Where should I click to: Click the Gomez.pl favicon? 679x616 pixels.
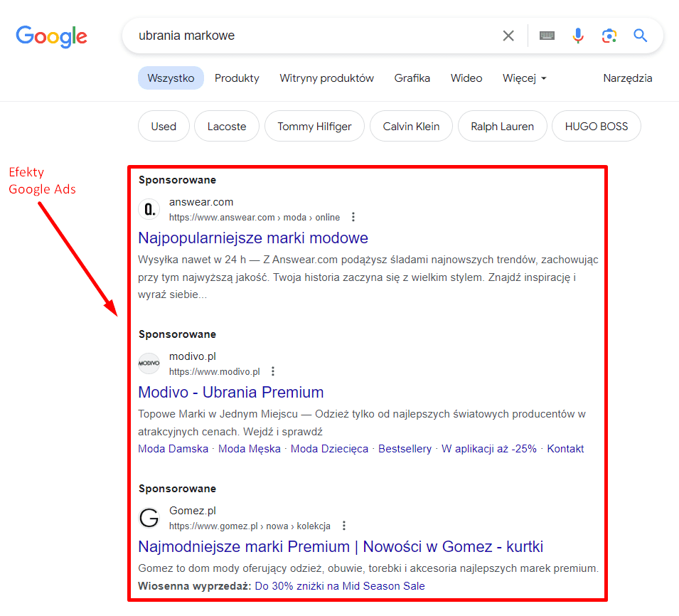(x=149, y=518)
